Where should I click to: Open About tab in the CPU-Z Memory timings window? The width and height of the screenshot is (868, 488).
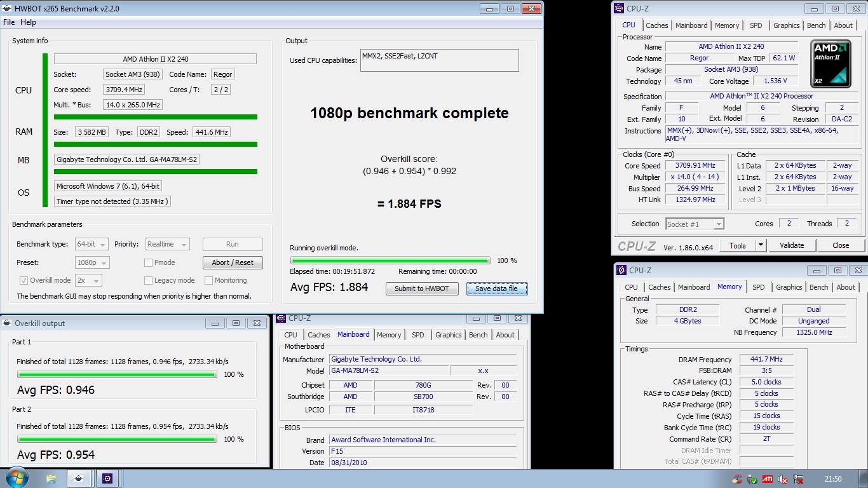(x=845, y=287)
